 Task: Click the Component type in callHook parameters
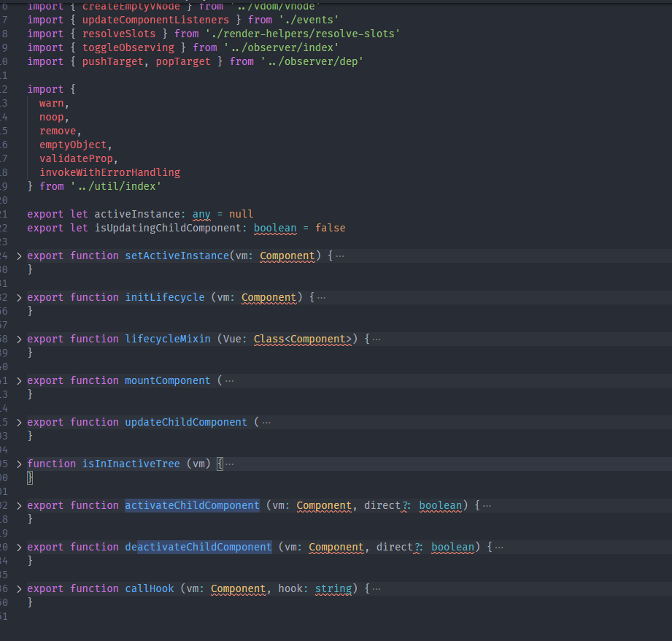pos(239,588)
